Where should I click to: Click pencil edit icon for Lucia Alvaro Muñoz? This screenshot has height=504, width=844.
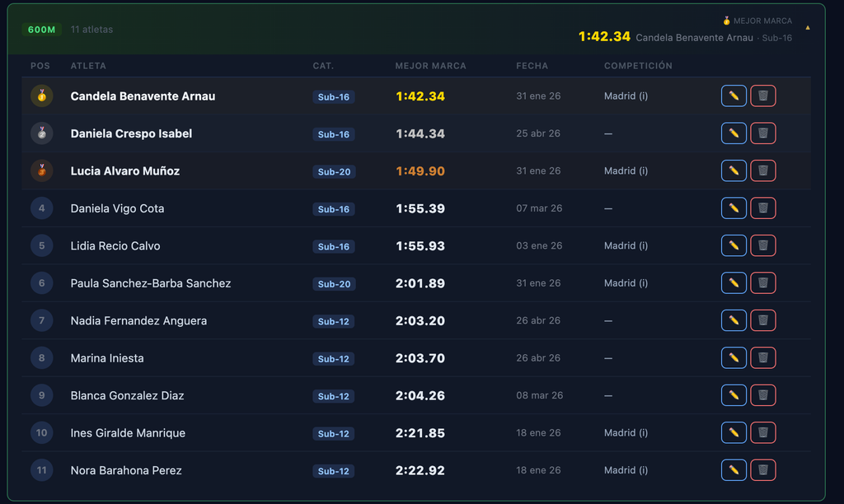coord(733,170)
